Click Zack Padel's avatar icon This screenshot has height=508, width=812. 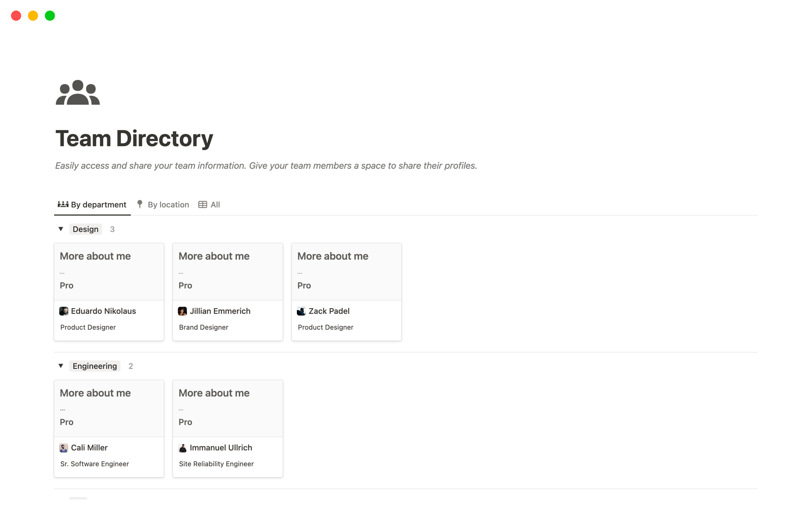tap(301, 311)
